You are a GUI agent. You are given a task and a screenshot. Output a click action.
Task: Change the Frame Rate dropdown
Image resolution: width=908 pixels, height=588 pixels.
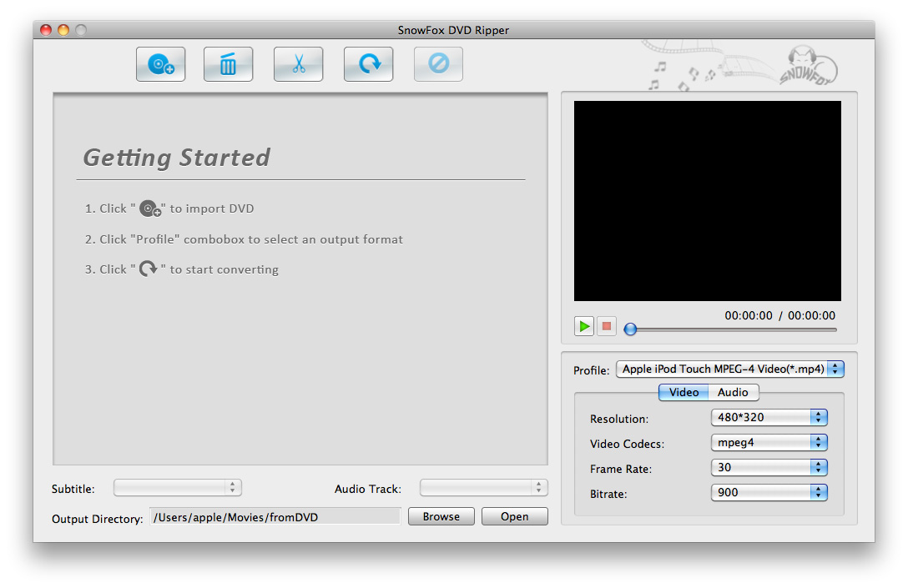769,468
